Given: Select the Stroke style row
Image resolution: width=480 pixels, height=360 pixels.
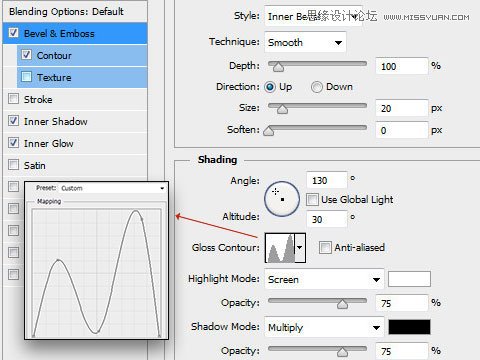Looking at the screenshot, I should pyautogui.click(x=75, y=99).
